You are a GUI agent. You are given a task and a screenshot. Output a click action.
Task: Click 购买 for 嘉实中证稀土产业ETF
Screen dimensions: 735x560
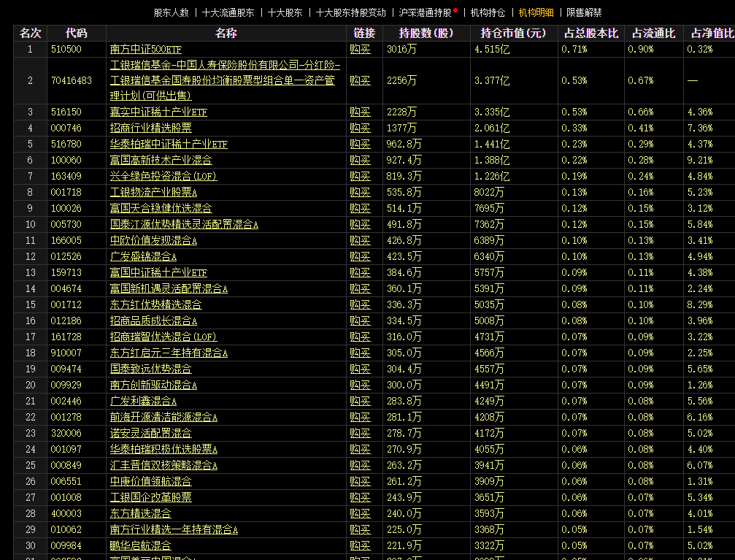click(x=361, y=112)
